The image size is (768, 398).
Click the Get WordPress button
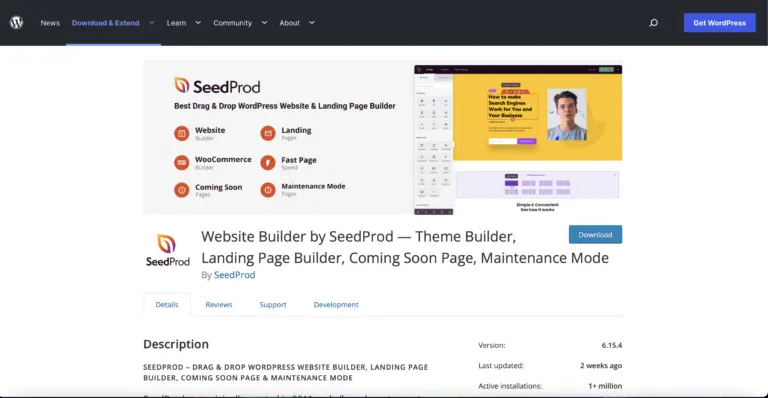720,23
